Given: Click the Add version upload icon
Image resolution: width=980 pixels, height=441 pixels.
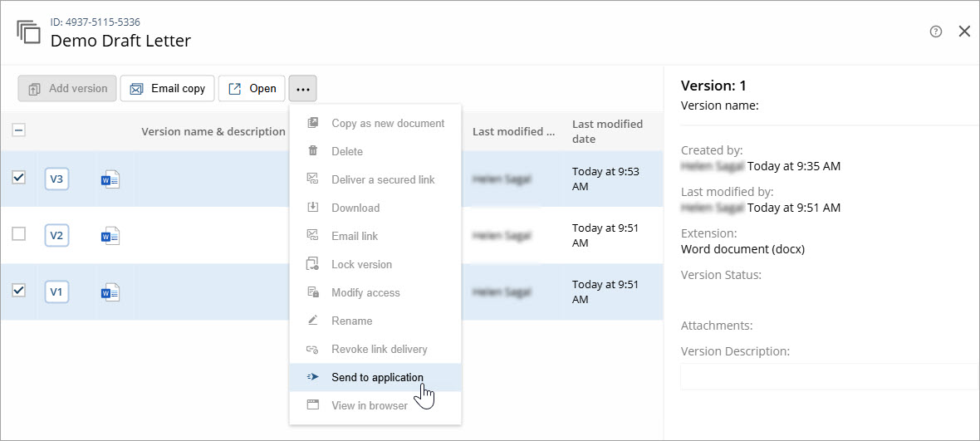Looking at the screenshot, I should click(x=34, y=89).
